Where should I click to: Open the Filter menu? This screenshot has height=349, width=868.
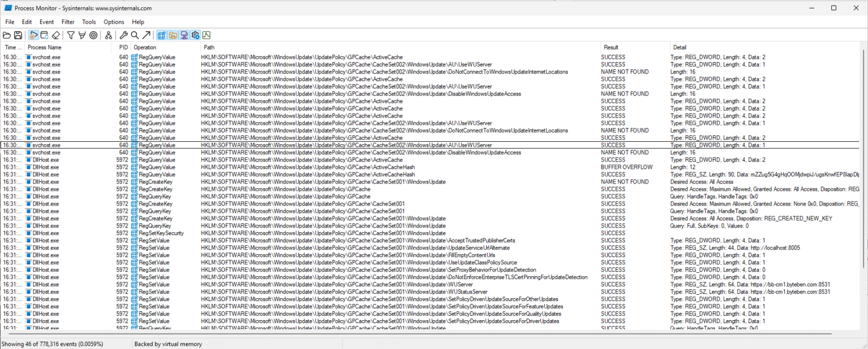(x=68, y=21)
